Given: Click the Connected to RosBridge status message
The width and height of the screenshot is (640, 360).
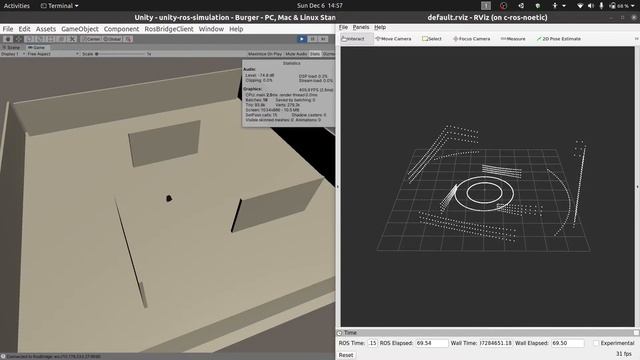Looking at the screenshot, I should pos(51,357).
